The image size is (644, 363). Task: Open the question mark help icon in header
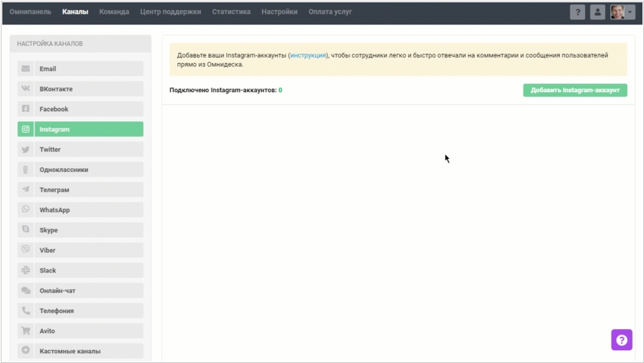coord(577,12)
